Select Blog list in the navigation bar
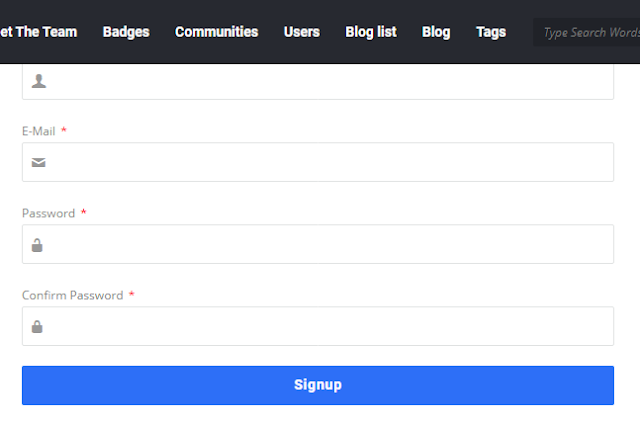This screenshot has height=424, width=640. click(x=371, y=32)
